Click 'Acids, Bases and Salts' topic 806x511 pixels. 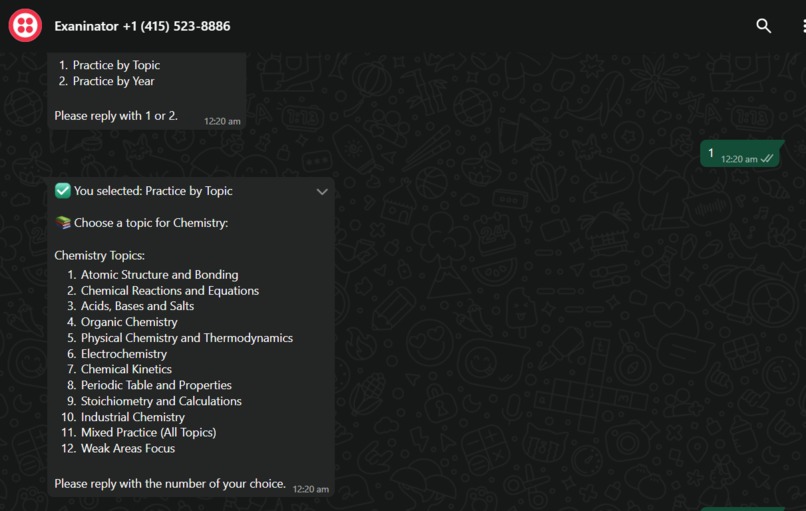coord(137,306)
